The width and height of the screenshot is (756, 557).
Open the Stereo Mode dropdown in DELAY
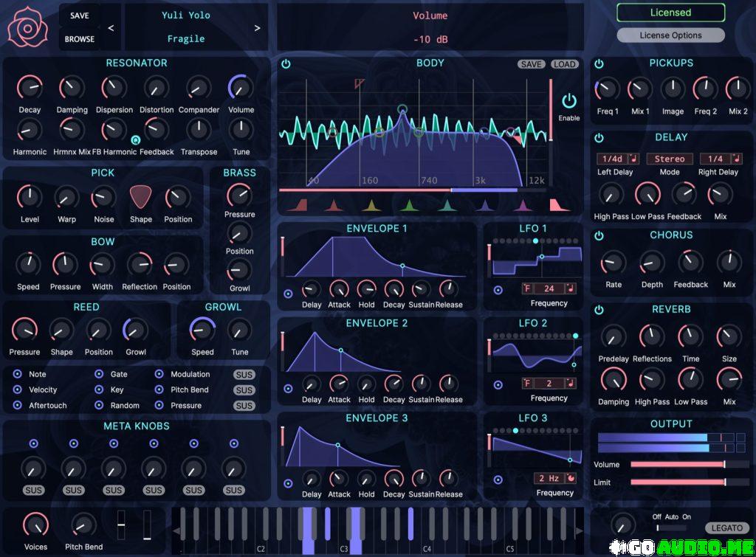click(669, 159)
